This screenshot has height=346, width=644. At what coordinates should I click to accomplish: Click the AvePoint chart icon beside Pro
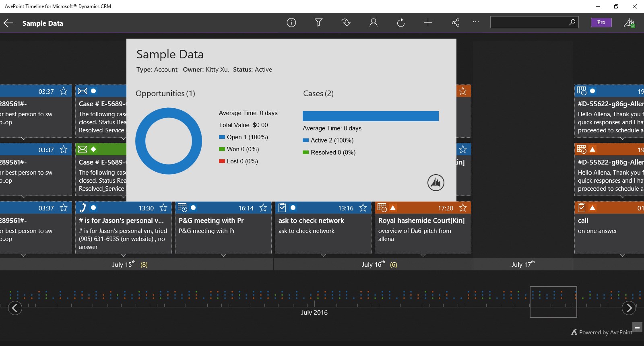point(629,23)
